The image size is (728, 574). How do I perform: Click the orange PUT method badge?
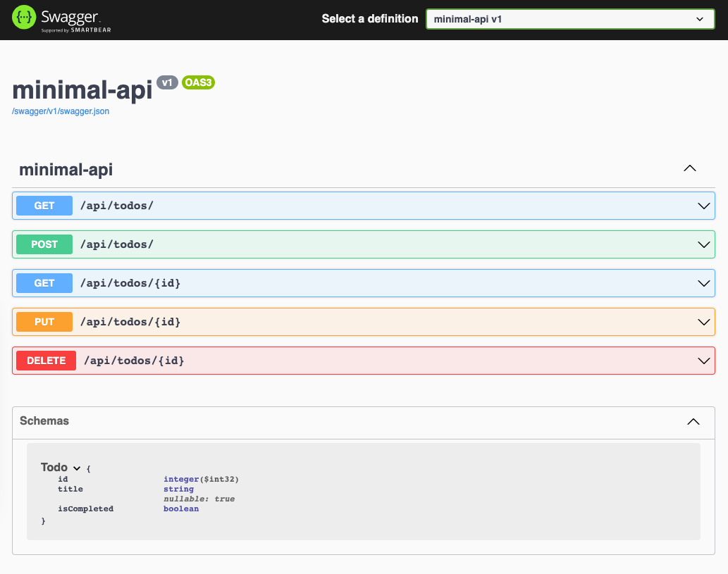44,322
